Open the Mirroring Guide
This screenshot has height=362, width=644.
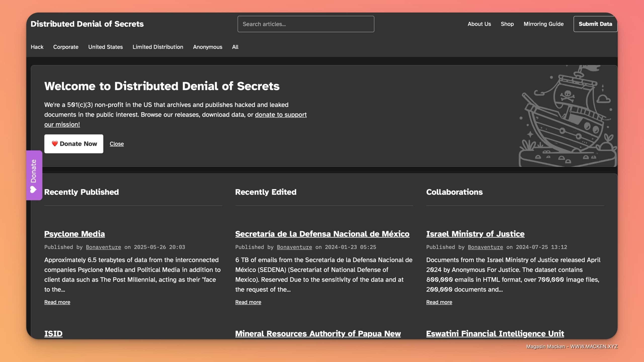point(543,24)
